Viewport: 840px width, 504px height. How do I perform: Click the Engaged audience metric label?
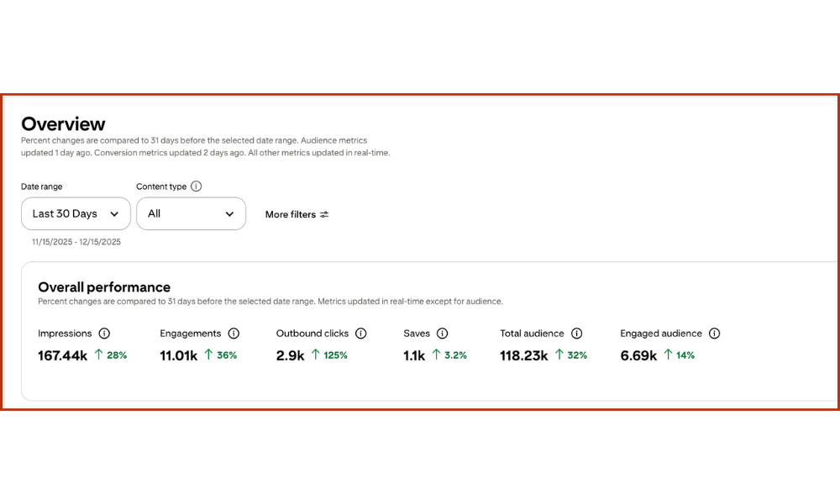click(x=661, y=333)
